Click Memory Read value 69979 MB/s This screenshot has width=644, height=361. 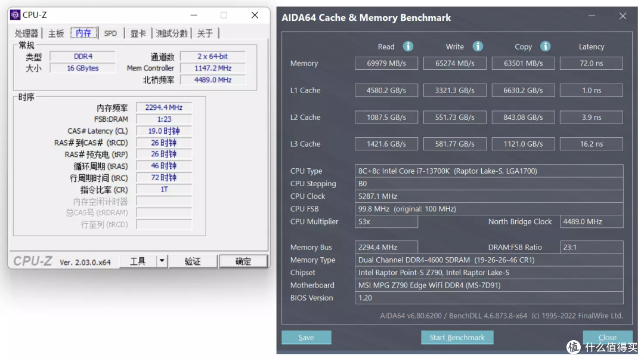tap(386, 63)
